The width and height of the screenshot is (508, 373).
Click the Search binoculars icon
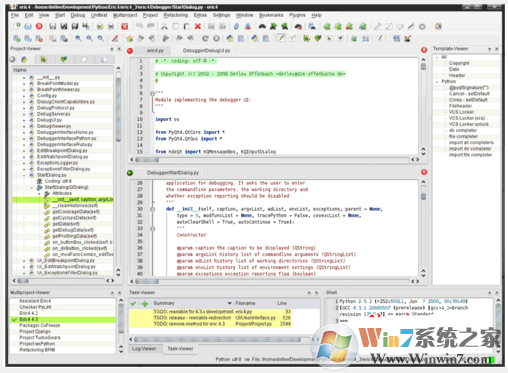click(262, 26)
